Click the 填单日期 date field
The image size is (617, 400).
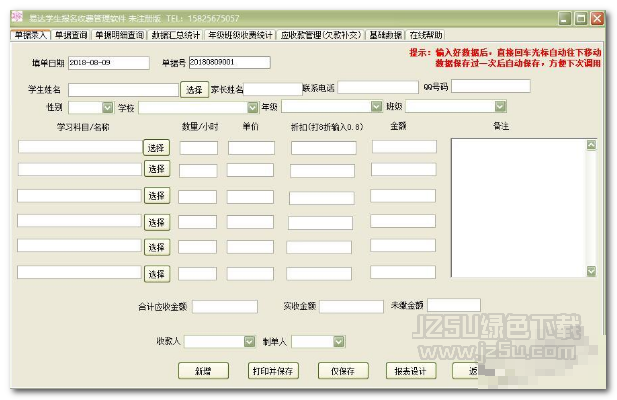(109, 63)
